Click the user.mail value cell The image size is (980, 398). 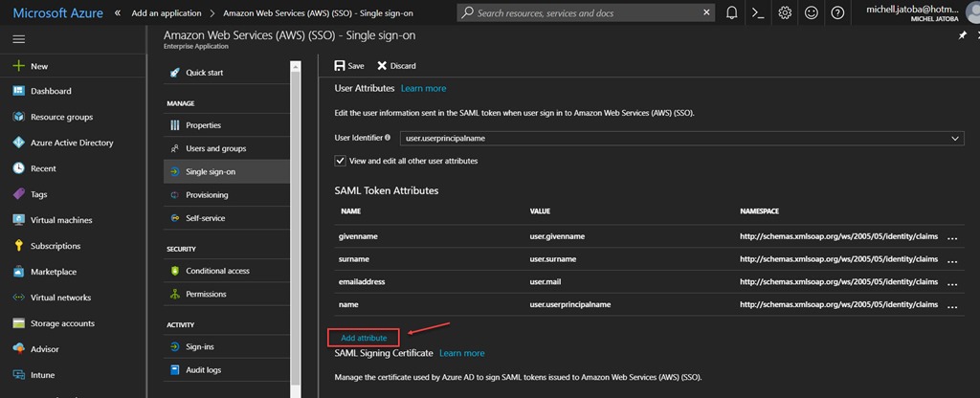[545, 282]
